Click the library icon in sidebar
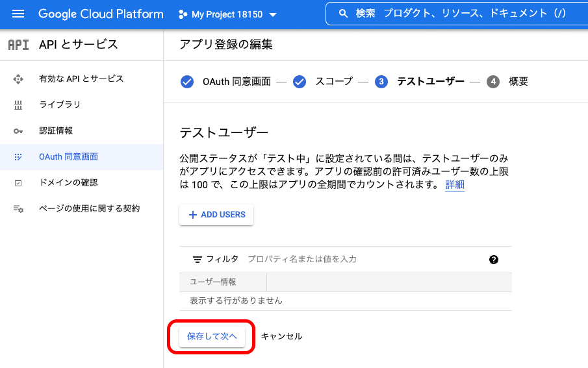588x368 pixels. tap(18, 104)
